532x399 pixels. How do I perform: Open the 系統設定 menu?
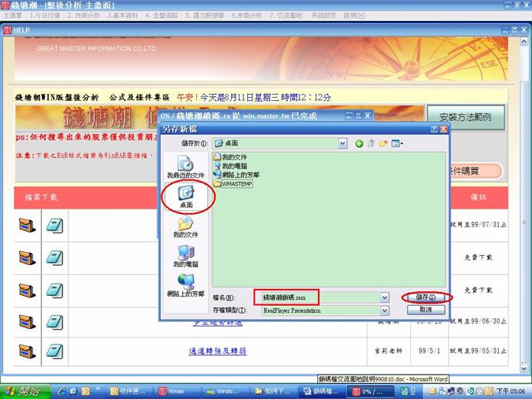323,15
